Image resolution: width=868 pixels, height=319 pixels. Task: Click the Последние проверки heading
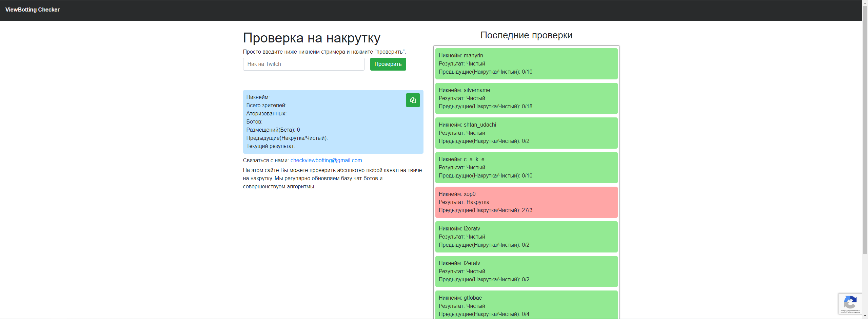point(526,35)
